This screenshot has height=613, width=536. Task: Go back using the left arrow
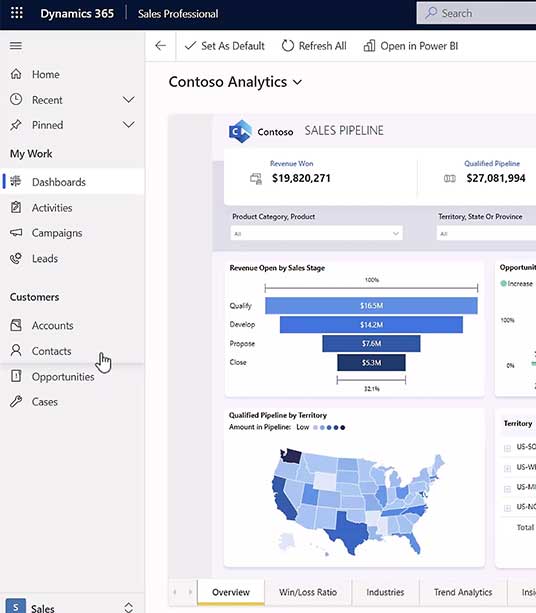coord(161,46)
